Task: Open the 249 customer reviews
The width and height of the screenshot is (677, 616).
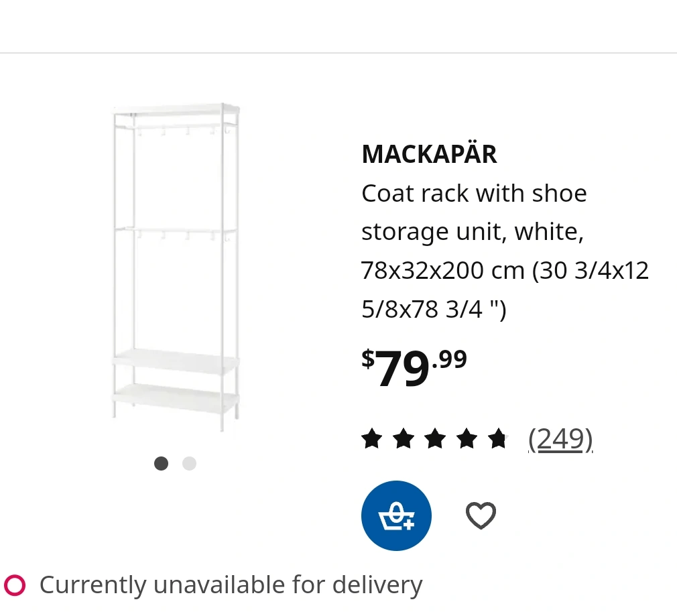Action: tap(560, 440)
